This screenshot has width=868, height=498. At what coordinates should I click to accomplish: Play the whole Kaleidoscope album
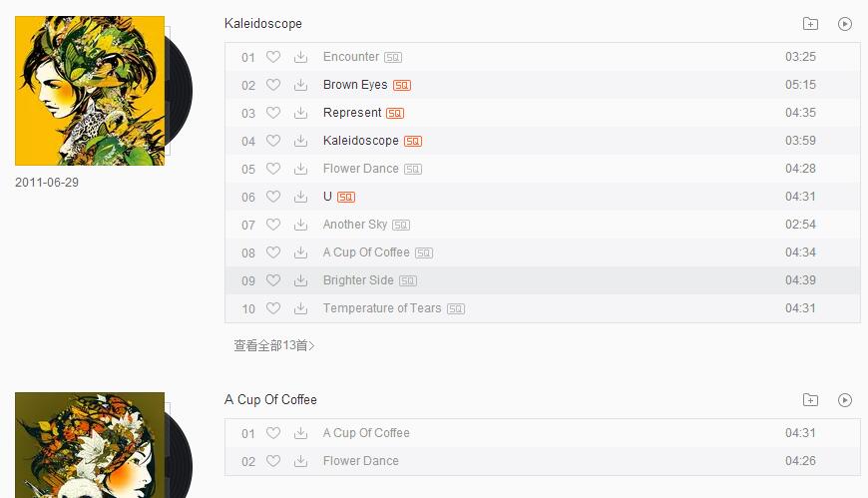(844, 24)
